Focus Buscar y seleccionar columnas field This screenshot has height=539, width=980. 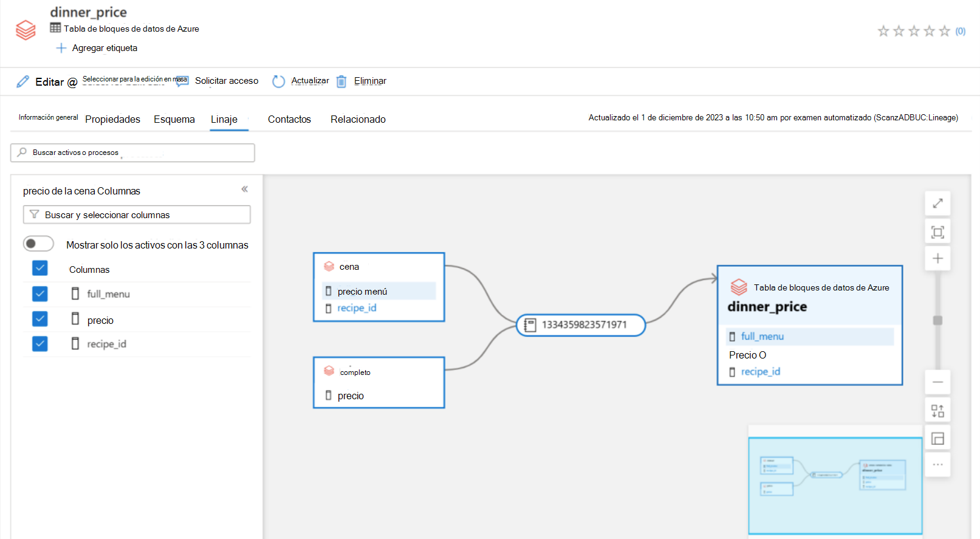tap(137, 215)
